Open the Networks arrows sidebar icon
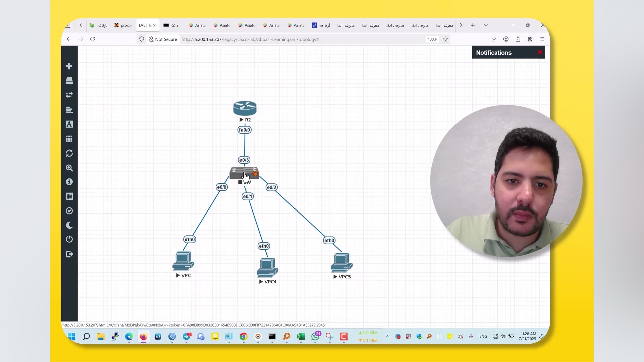The image size is (644, 362). [x=69, y=95]
